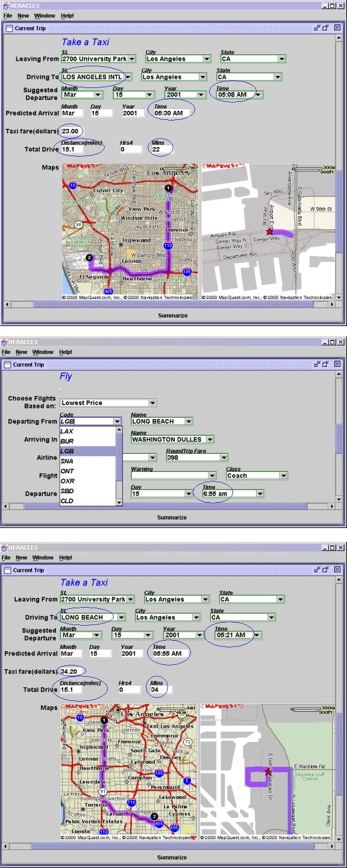Open the 05:21 AM suggested departure Time dropdown
The image size is (347, 868).
click(257, 635)
